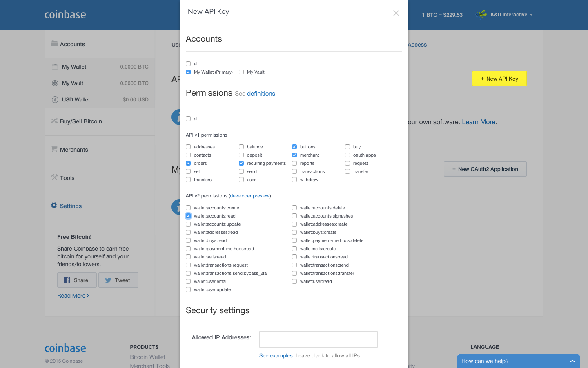
Task: Open the permissions definitions link
Action: point(261,93)
